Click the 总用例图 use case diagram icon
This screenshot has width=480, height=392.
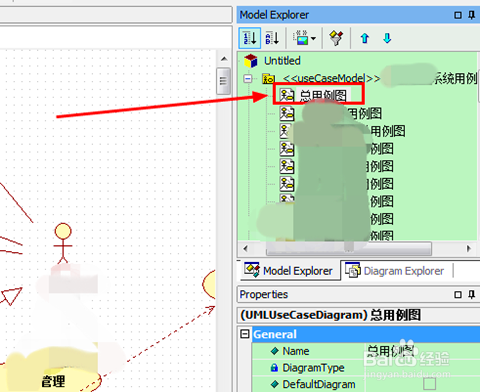pyautogui.click(x=286, y=95)
